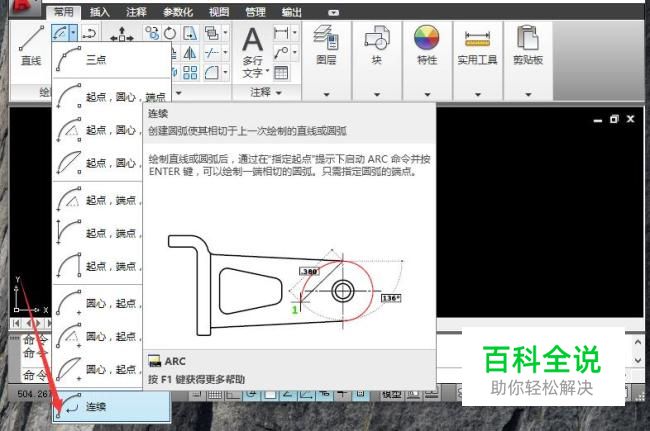Insert a table with the table icon
This screenshot has width=650, height=431.
[x=281, y=73]
